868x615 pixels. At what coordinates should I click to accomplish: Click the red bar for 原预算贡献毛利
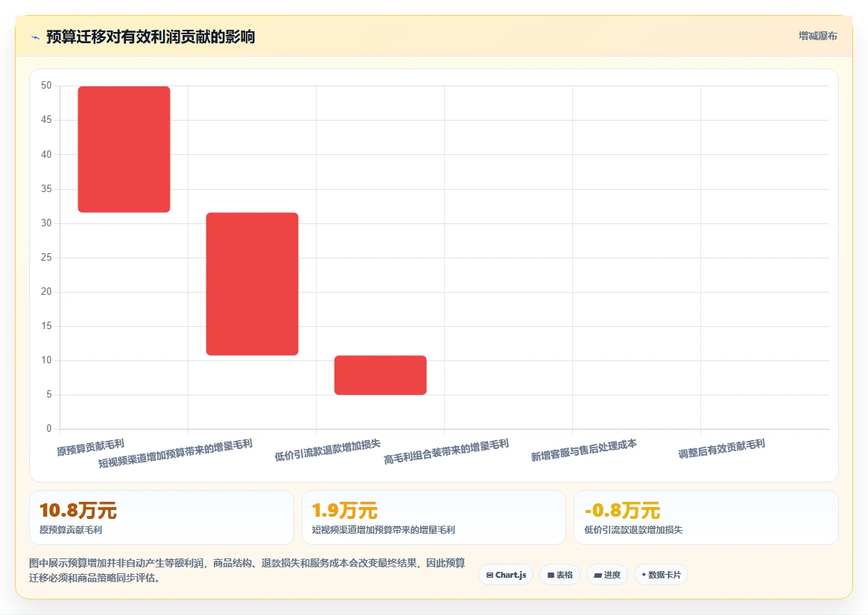(124, 150)
